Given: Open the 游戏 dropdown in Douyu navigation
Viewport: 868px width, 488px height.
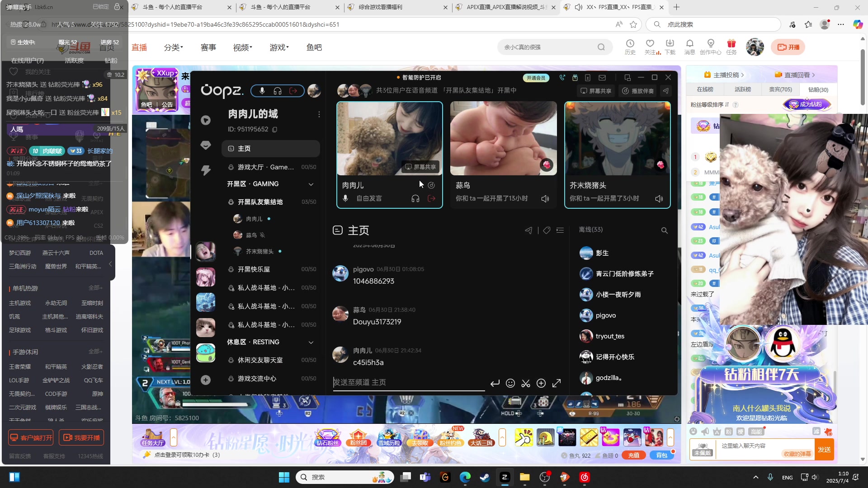Looking at the screenshot, I should pos(279,47).
